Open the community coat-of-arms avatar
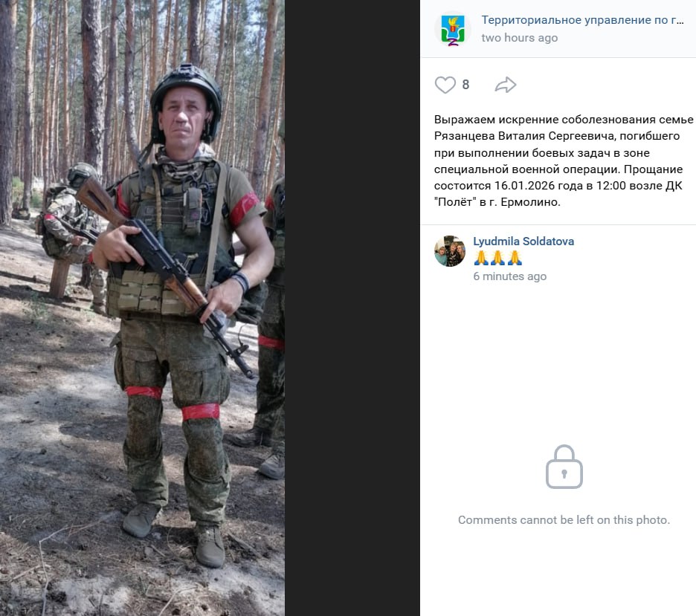The height and width of the screenshot is (616, 696). point(452,29)
